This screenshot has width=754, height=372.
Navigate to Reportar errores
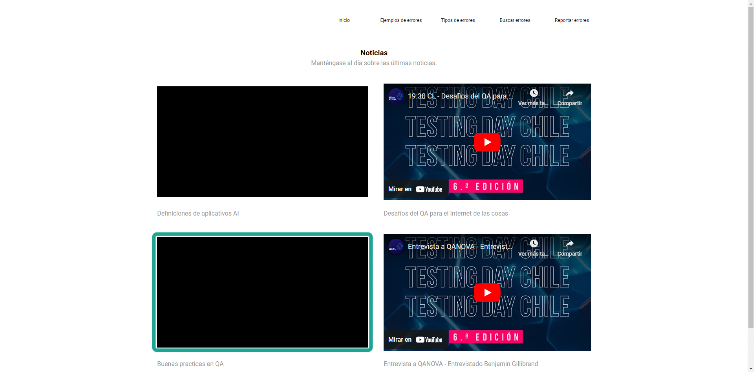(x=572, y=20)
